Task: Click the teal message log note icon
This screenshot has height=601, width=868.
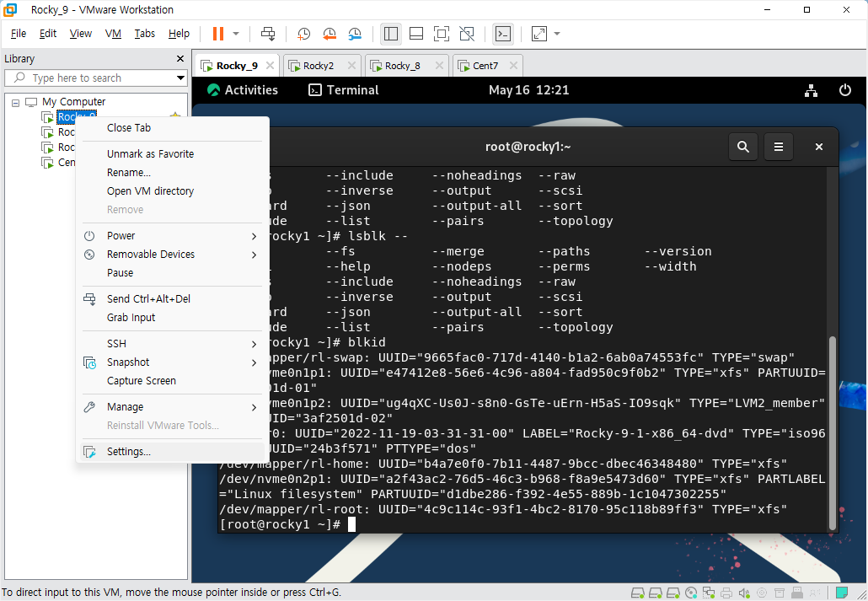Action: click(841, 593)
